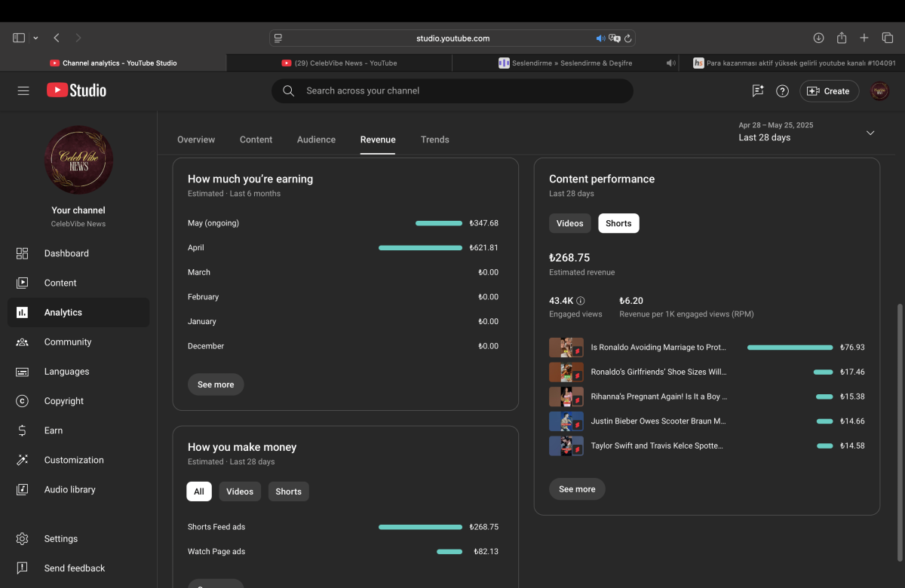The image size is (905, 588).
Task: Open the hamburger menu in Studio header
Action: point(23,90)
